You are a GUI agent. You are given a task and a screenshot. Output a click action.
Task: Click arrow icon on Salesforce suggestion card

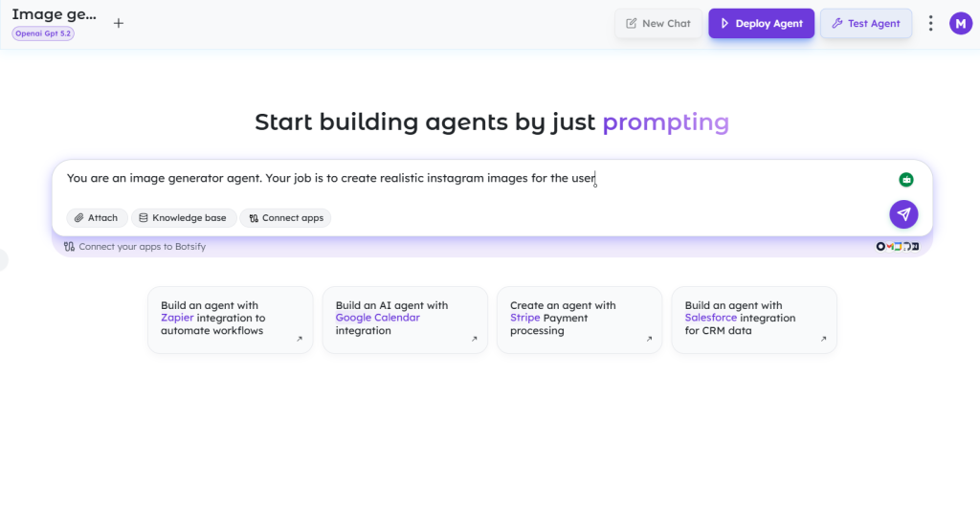823,339
